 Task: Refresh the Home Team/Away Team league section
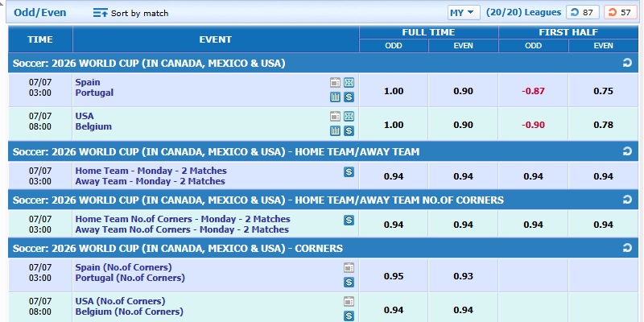point(627,151)
